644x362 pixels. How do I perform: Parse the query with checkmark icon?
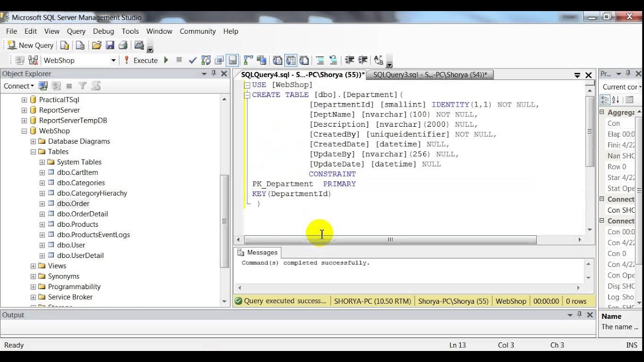pos(192,60)
